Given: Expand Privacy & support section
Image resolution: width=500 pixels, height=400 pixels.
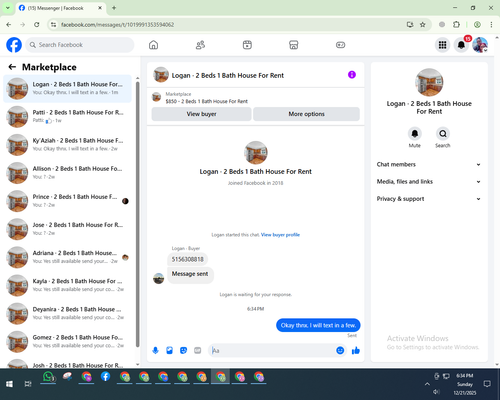Looking at the screenshot, I should pos(429,199).
